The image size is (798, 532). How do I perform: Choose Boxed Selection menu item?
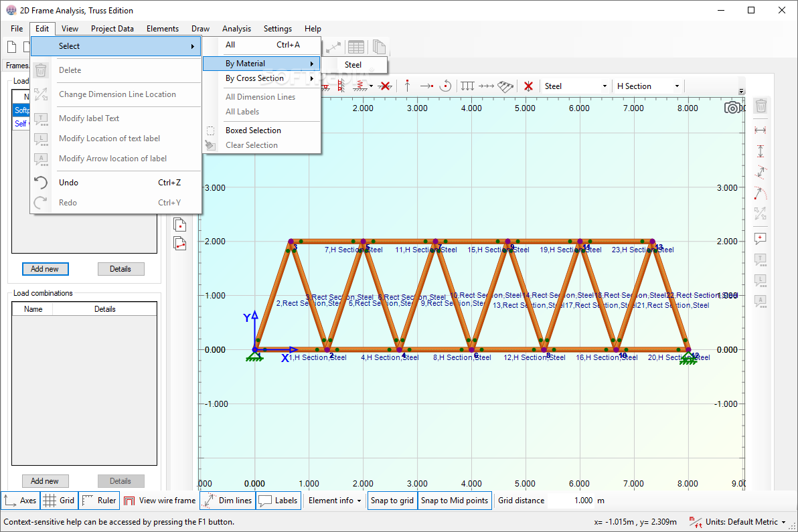262,130
